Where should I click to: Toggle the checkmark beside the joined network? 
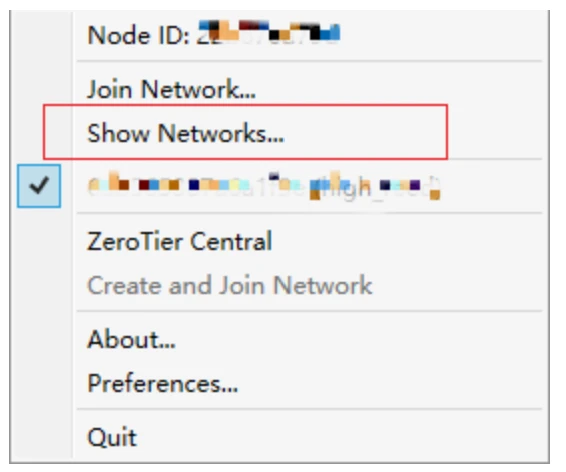point(39,186)
